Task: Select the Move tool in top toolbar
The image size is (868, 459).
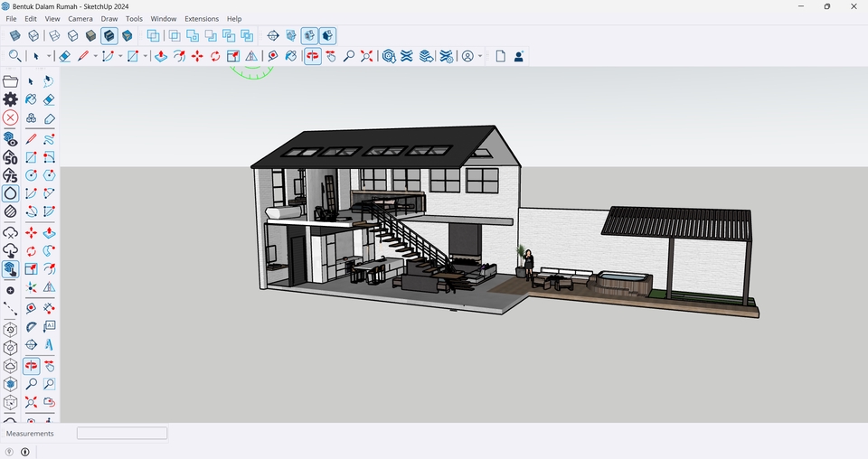Action: click(197, 56)
